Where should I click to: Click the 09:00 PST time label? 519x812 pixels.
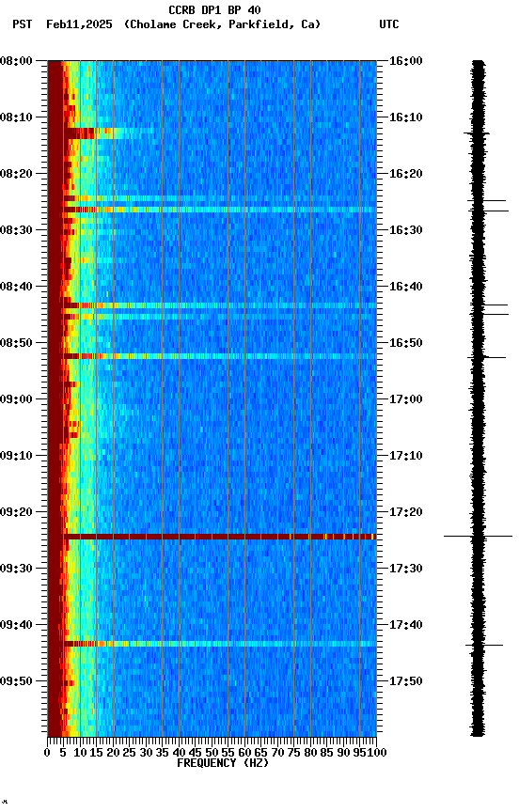(x=16, y=399)
